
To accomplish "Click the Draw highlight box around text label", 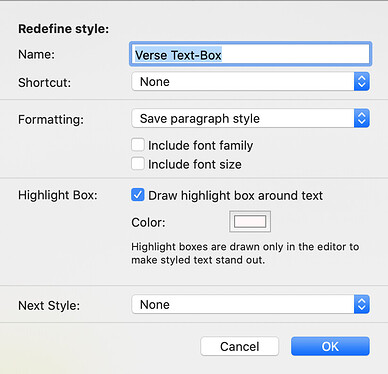I will pyautogui.click(x=235, y=196).
